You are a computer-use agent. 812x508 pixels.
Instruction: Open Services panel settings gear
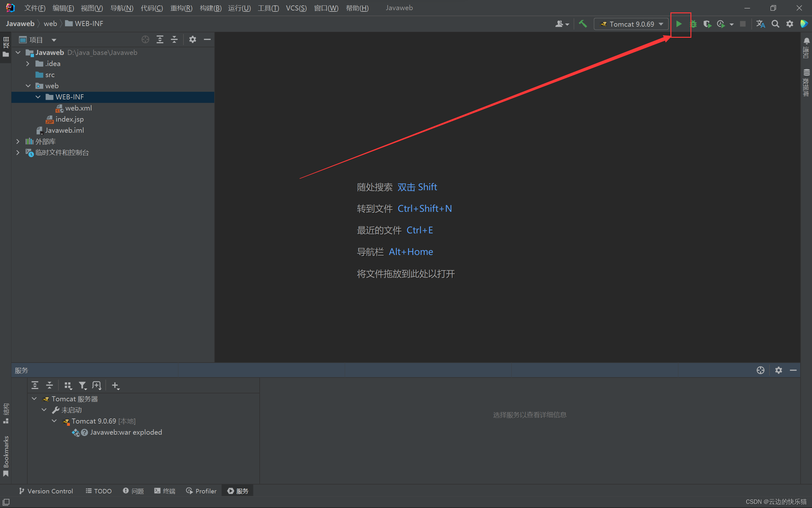point(779,370)
